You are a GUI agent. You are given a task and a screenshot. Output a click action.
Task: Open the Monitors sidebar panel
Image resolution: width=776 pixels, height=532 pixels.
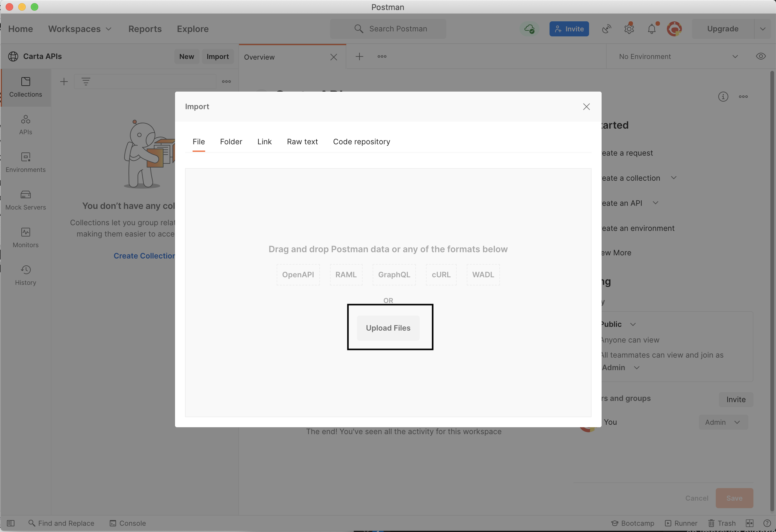click(26, 238)
